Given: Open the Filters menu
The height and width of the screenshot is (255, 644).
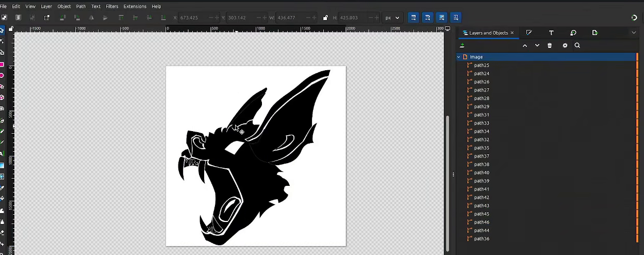Looking at the screenshot, I should pyautogui.click(x=112, y=6).
